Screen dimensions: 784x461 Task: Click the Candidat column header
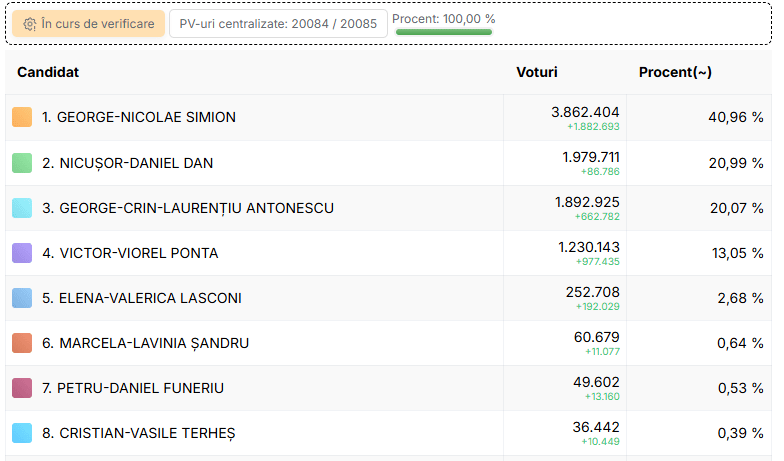point(48,72)
